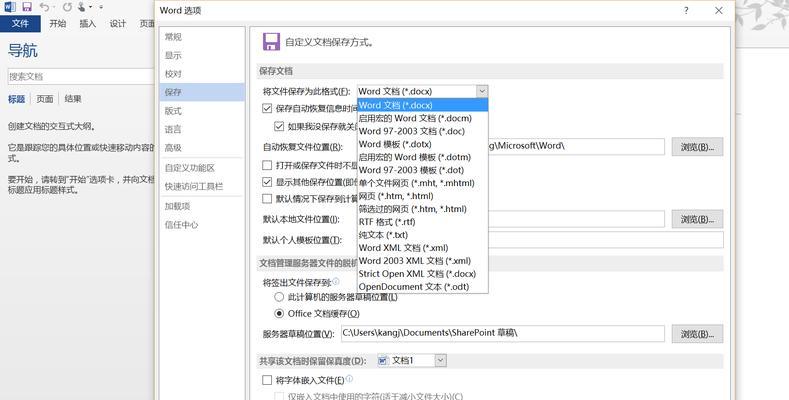
Task: Choose RTF 格式 (*.rtf)
Action: 423,222
